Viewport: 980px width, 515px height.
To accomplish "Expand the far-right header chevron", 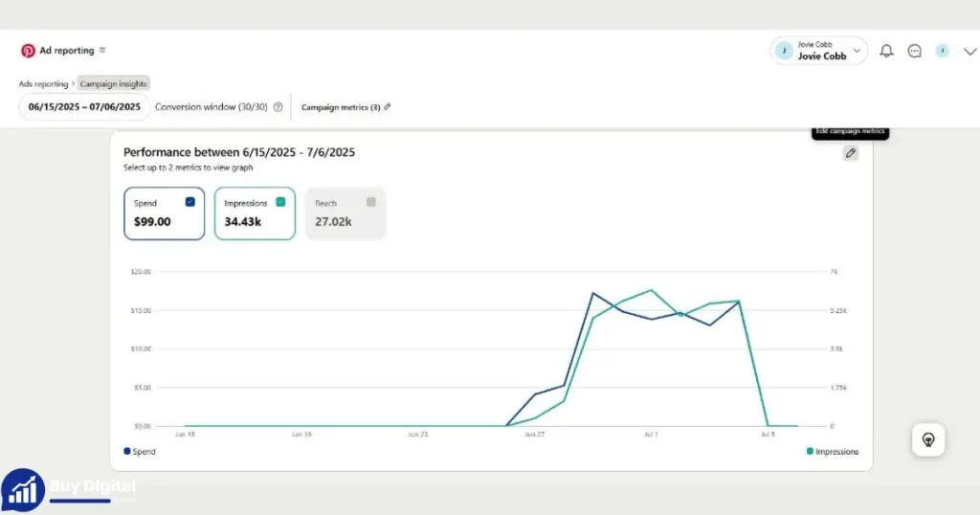I will (x=969, y=52).
